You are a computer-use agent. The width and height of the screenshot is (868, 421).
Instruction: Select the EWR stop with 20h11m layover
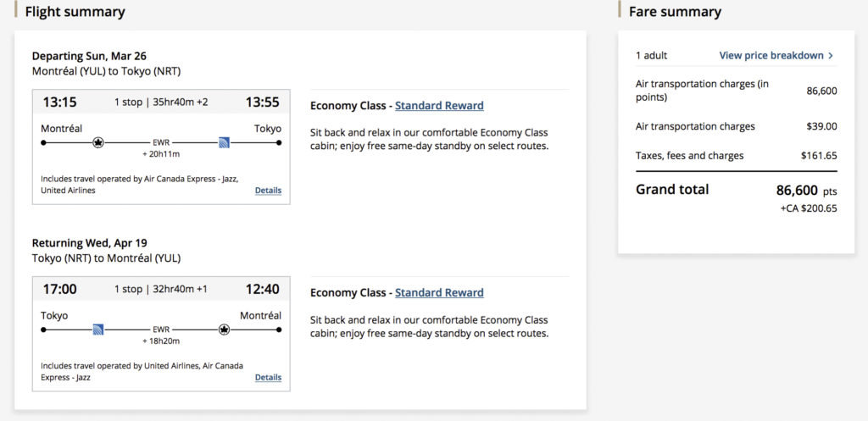(x=161, y=143)
